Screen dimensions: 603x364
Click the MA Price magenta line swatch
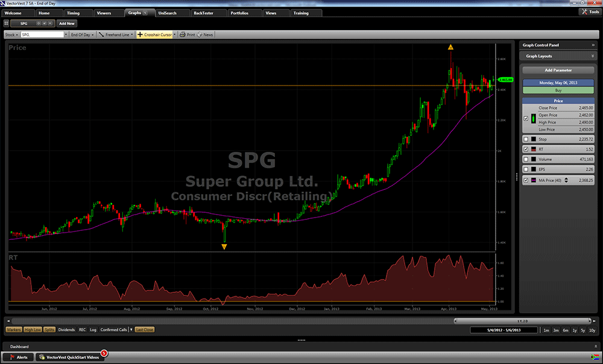[x=534, y=180]
